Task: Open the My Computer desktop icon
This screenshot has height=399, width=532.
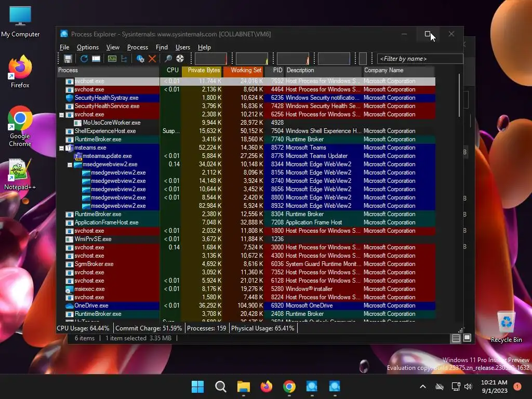Action: (x=20, y=22)
